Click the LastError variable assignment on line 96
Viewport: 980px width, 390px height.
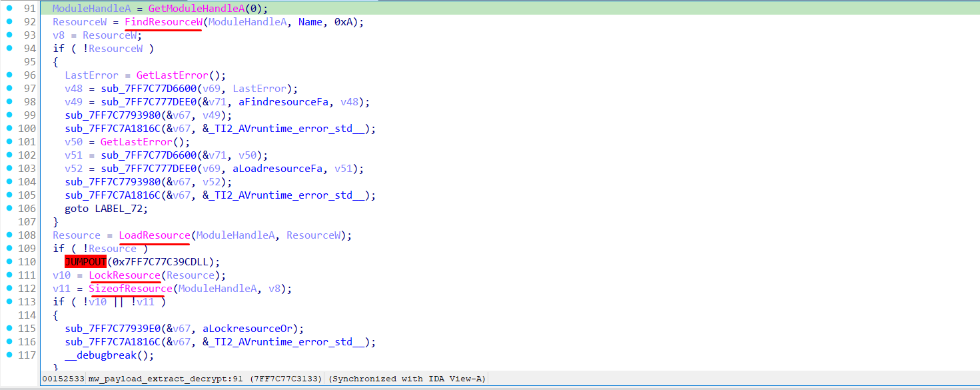click(x=91, y=75)
